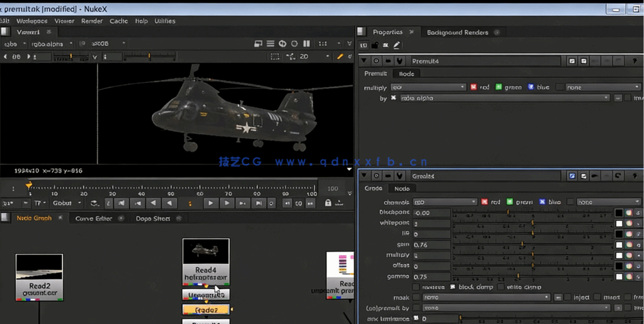Open the Grade mask none dropdown
Screen dimensions: 644x324
[x=486, y=297]
